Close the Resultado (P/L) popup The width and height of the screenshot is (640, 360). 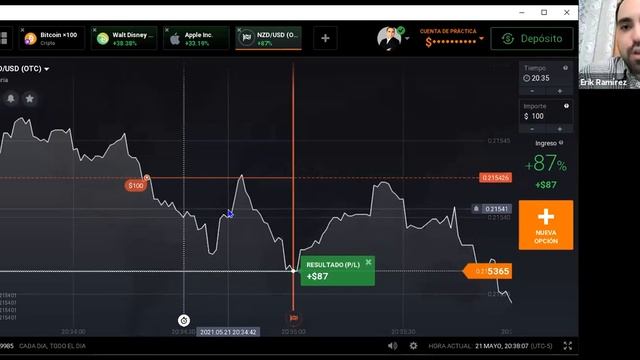[369, 262]
